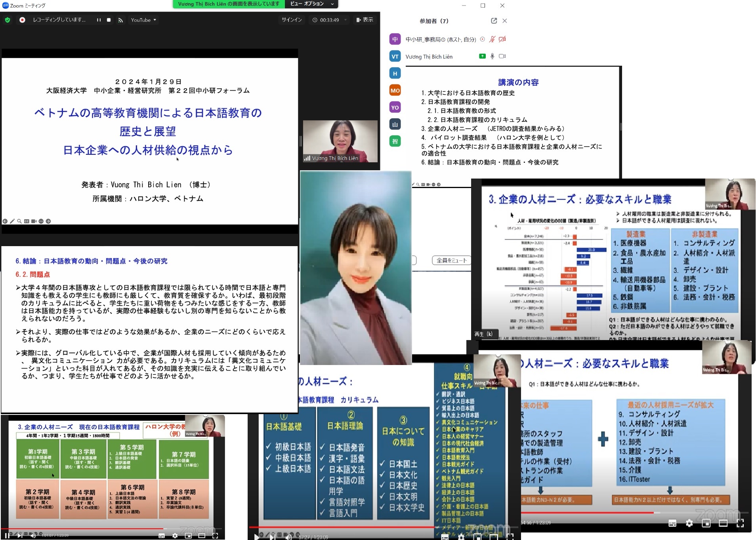Screen dimensions: 756x540
Task: Click the green screen sharing banner for Vương Thị Bích Liên
Action: (x=229, y=4)
